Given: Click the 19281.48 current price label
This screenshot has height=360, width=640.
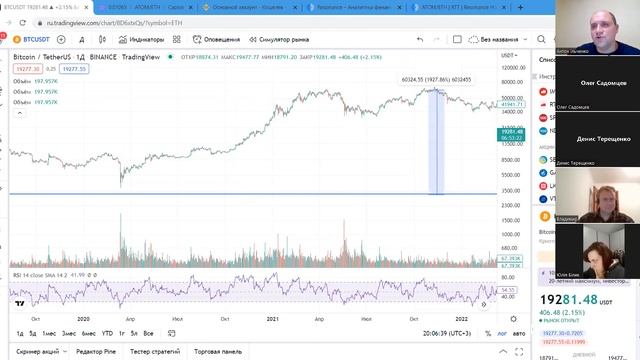Looking at the screenshot, I should [x=511, y=134].
